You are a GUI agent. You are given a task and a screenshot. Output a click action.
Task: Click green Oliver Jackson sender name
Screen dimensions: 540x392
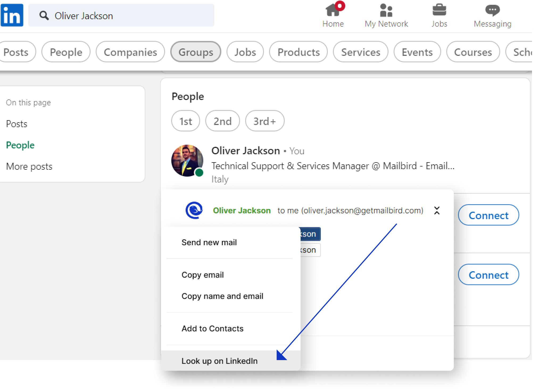point(242,210)
